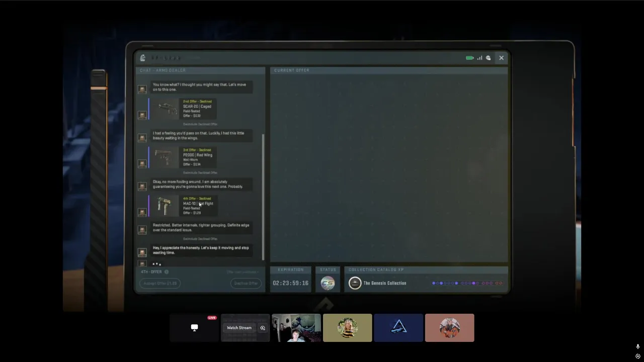This screenshot has height=362, width=644.
Task: Click the Watch Stream button
Action: click(x=239, y=328)
